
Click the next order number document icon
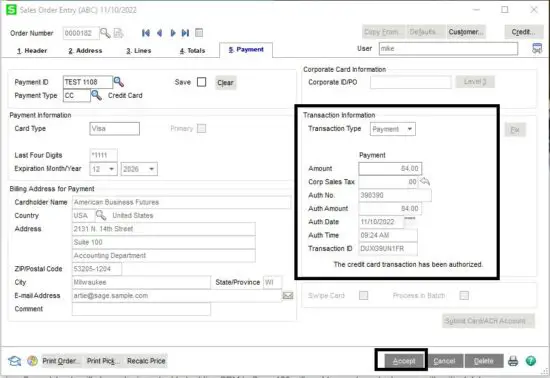click(119, 33)
